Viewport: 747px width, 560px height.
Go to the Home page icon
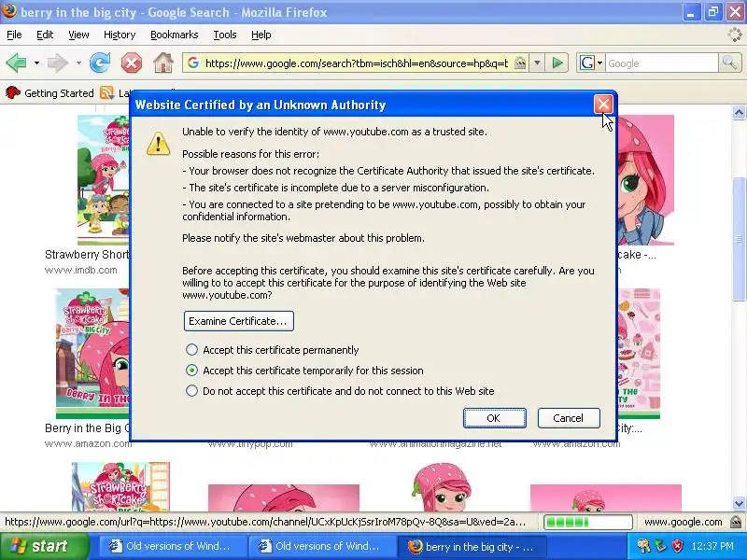pyautogui.click(x=162, y=63)
